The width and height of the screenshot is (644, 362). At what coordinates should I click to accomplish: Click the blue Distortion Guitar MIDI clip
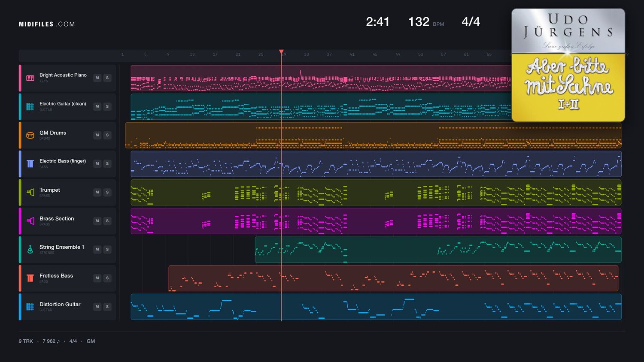[376, 307]
